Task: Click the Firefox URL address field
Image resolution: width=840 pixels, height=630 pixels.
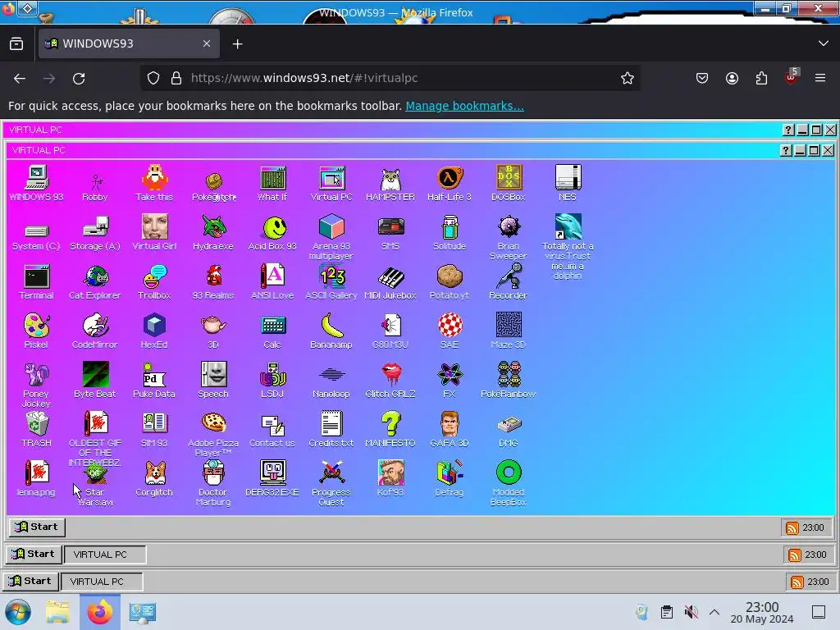Action: pos(390,78)
